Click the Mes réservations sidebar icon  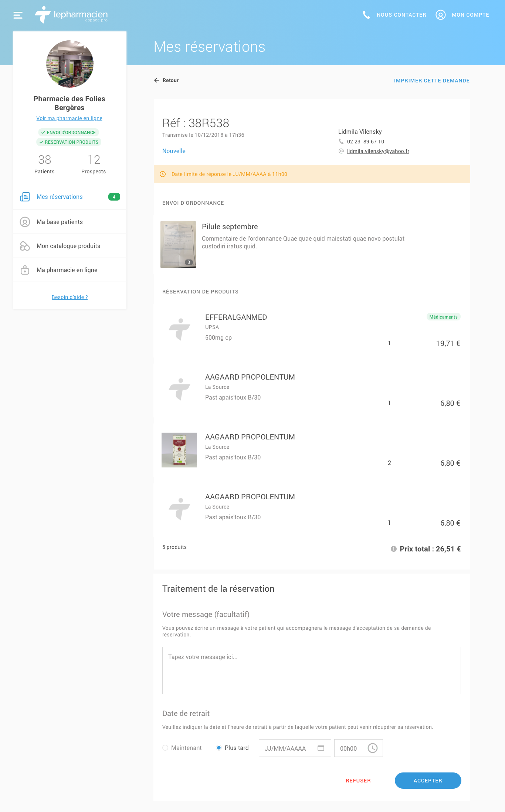[x=25, y=197]
